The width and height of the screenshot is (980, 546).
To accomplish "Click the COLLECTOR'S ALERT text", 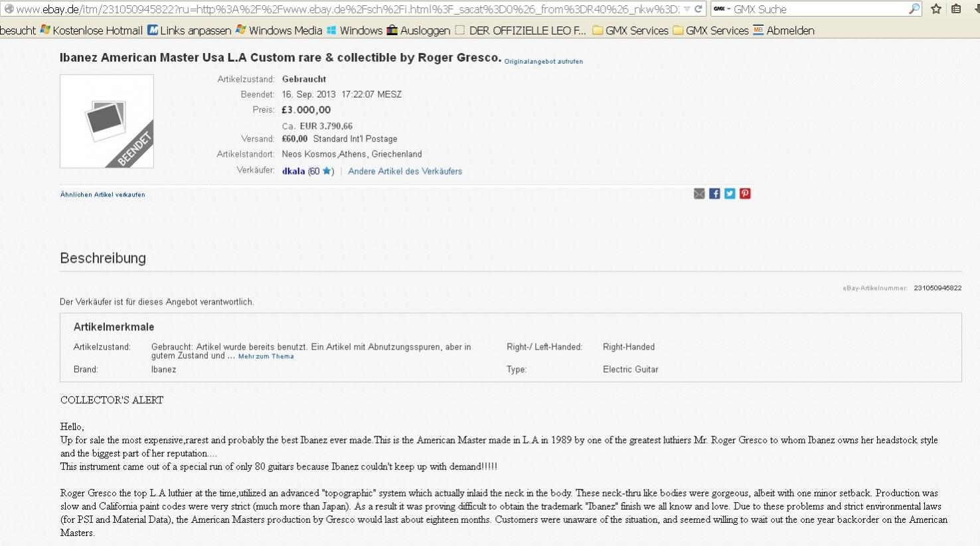I will [x=112, y=400].
